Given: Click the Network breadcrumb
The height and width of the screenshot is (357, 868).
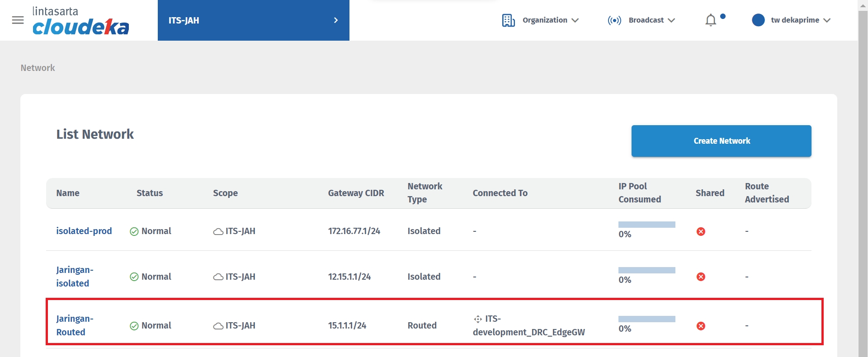Looking at the screenshot, I should pos(38,68).
